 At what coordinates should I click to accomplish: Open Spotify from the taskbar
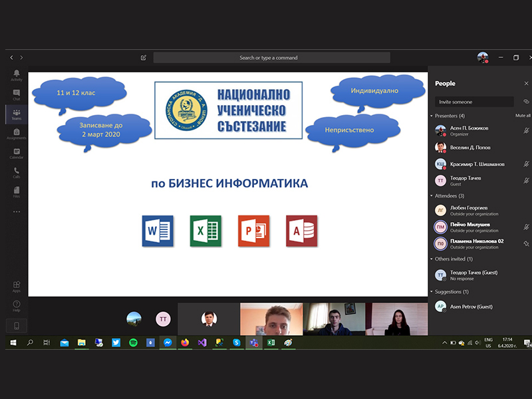coord(133,342)
